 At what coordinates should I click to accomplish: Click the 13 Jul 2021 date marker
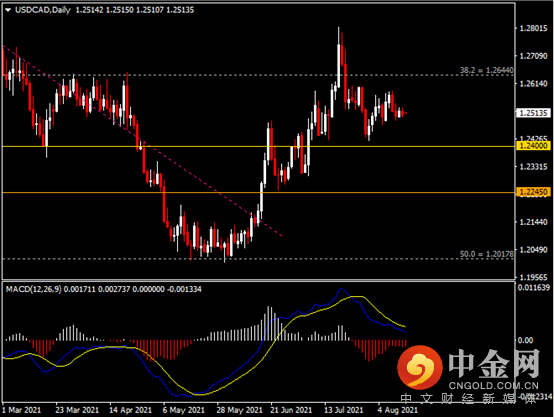[x=343, y=410]
